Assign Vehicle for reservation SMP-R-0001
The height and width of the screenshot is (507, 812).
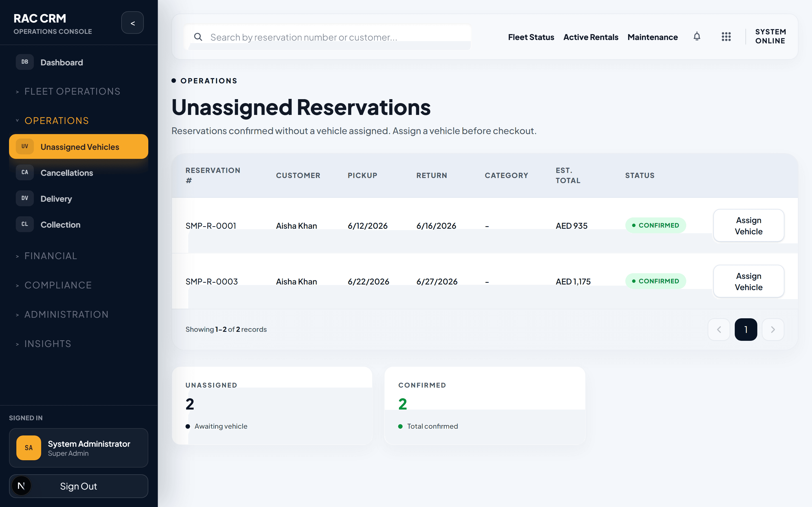[748, 226]
